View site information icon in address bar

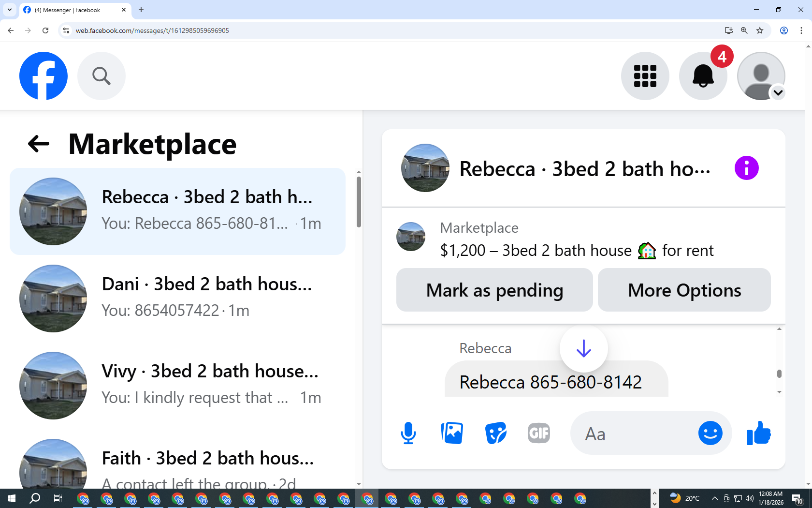coord(66,30)
